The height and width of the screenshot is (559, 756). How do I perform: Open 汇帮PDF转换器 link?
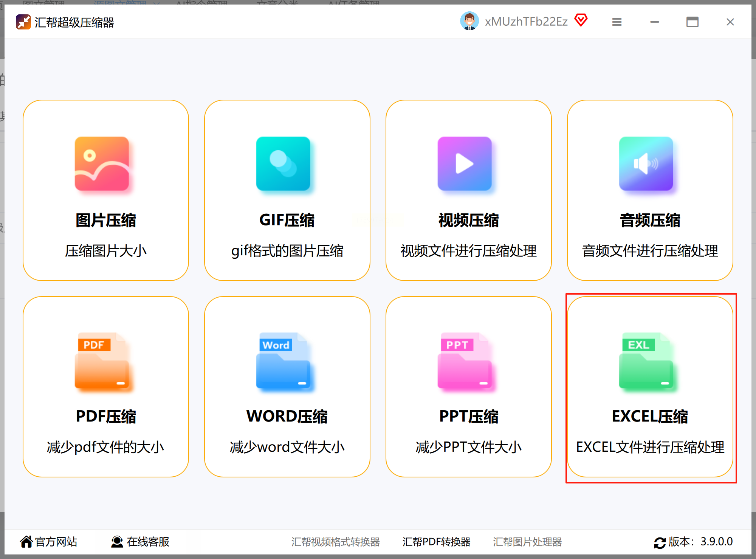[x=436, y=542]
